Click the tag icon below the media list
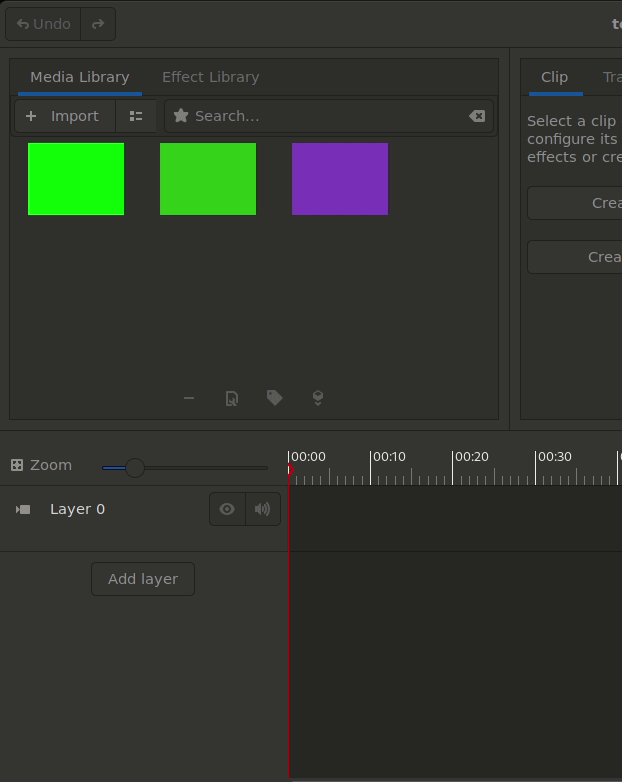Viewport: 622px width, 782px height. (274, 398)
